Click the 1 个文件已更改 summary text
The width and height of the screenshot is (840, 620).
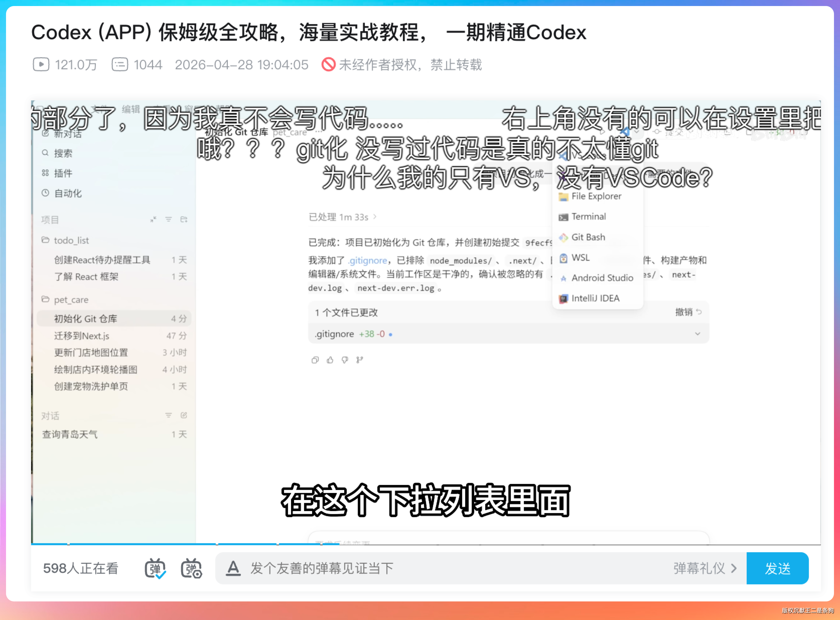tap(346, 312)
